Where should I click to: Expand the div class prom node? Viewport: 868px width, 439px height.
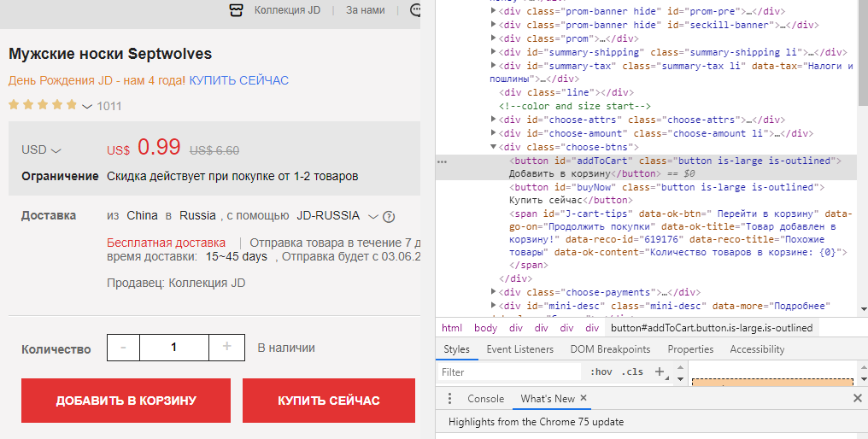tap(493, 38)
